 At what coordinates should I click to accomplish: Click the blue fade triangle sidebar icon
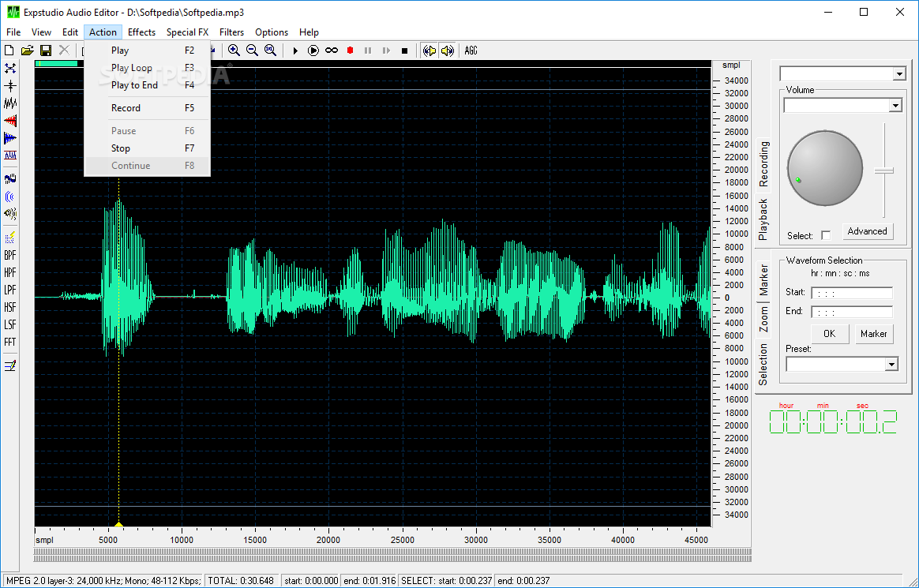10,138
